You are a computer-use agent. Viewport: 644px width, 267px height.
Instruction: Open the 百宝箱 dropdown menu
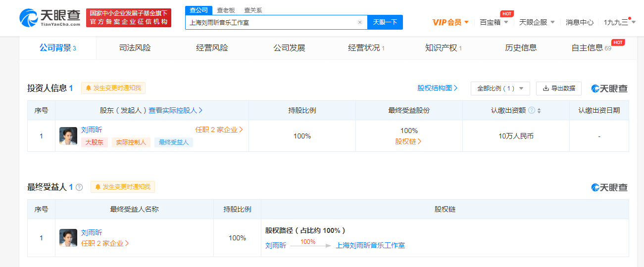click(x=494, y=22)
